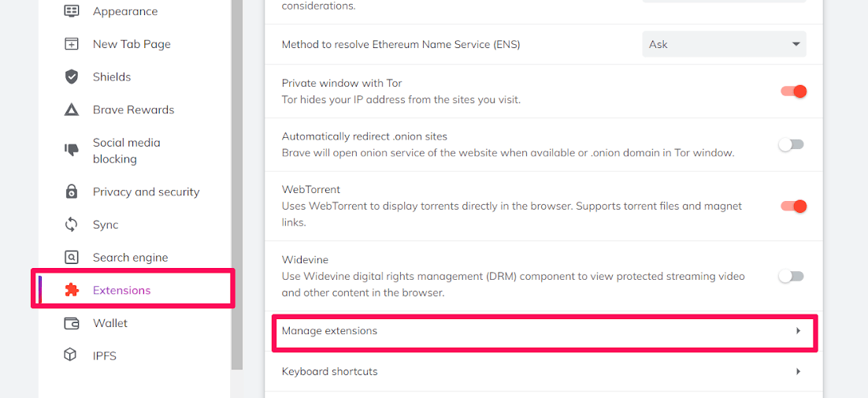Click the Brave Rewards triangle icon

coord(72,110)
